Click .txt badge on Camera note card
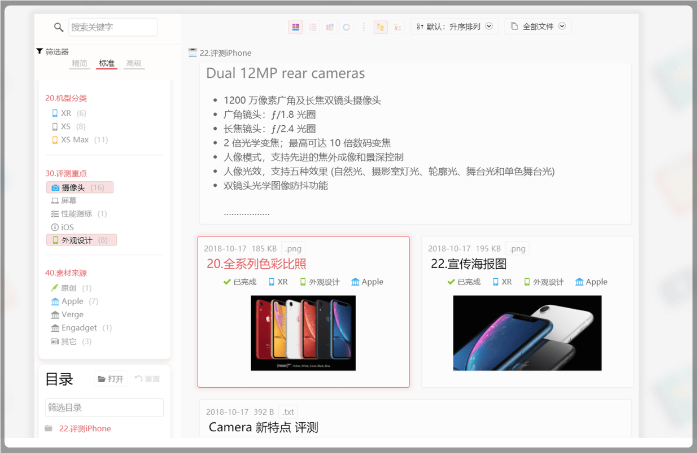The height and width of the screenshot is (453, 697). tap(288, 412)
